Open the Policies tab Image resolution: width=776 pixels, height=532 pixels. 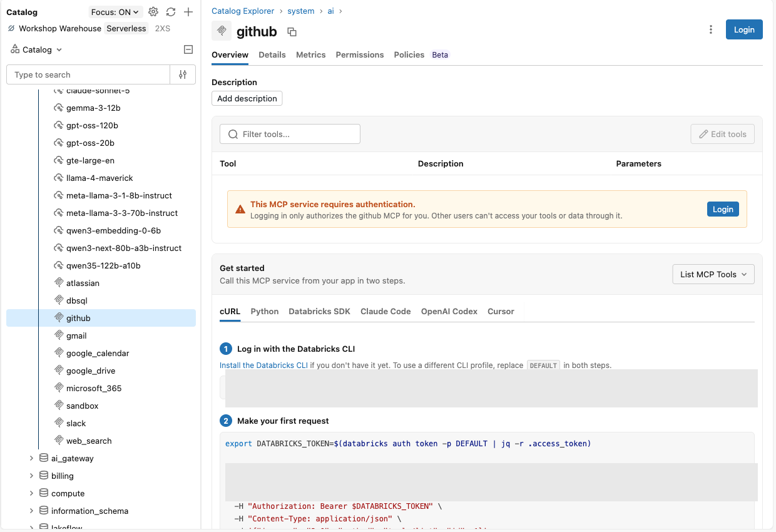click(x=409, y=55)
